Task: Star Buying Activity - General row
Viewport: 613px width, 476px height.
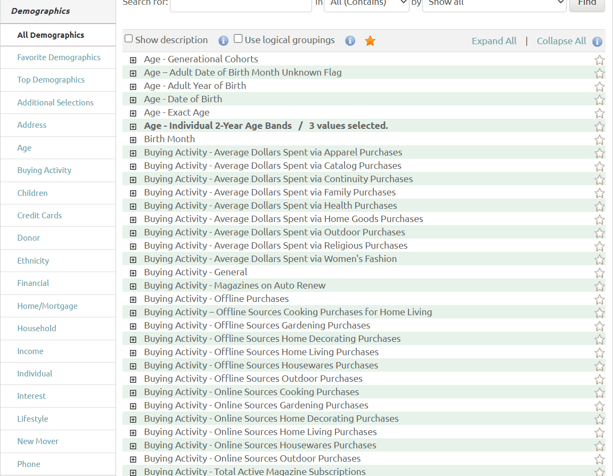Action: pos(599,273)
